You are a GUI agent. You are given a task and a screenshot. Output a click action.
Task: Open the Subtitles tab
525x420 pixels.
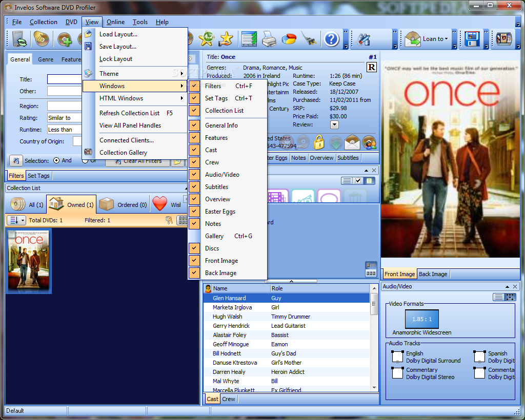(348, 158)
